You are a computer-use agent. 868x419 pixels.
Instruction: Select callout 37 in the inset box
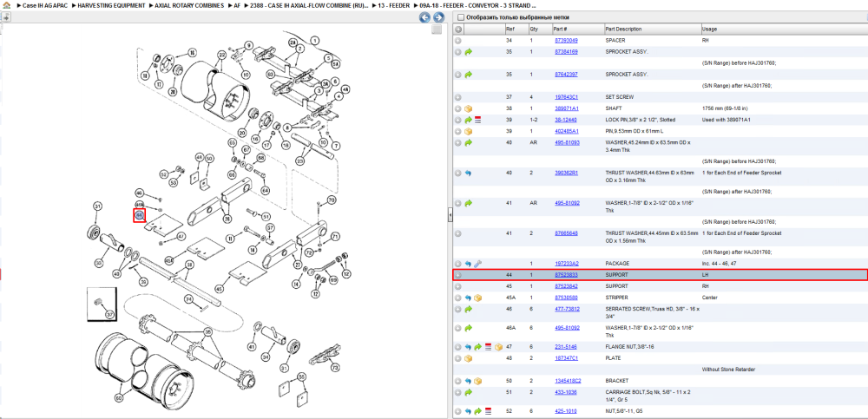click(x=109, y=314)
